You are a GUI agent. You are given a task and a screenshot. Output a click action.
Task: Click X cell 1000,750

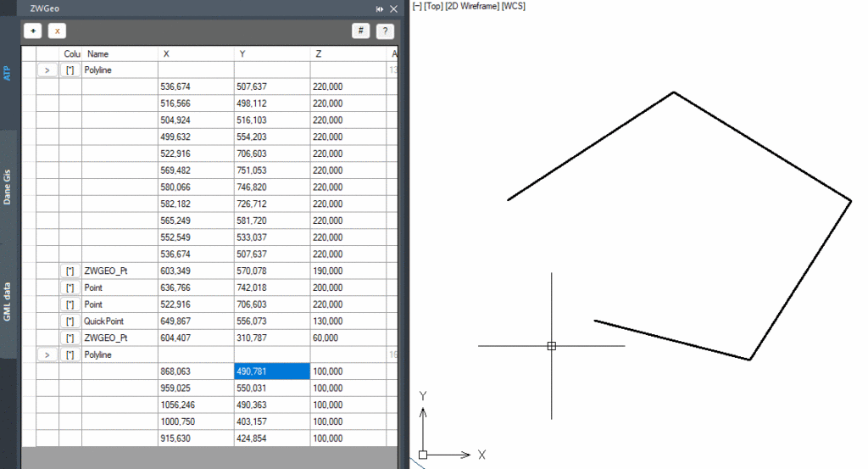click(x=196, y=422)
